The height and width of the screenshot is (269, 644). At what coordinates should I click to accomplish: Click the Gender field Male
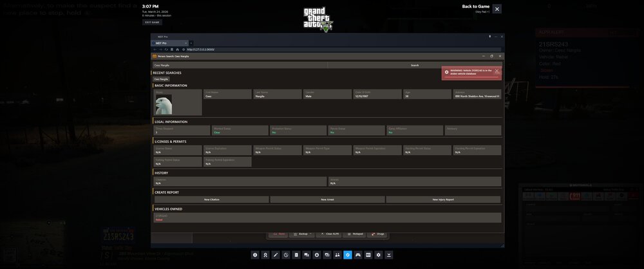(328, 94)
